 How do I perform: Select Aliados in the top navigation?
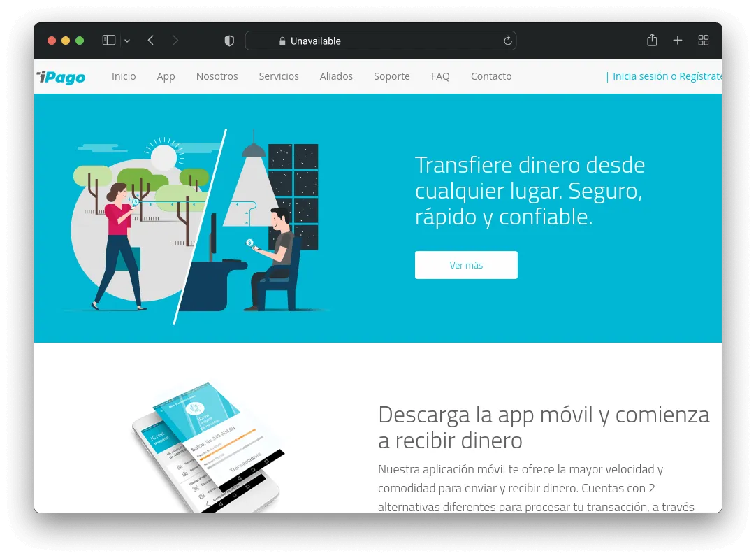(x=336, y=76)
